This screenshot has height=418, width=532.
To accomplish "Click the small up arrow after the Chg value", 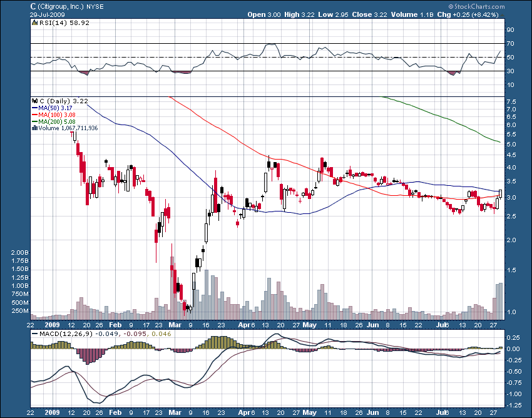I will (x=503, y=15).
